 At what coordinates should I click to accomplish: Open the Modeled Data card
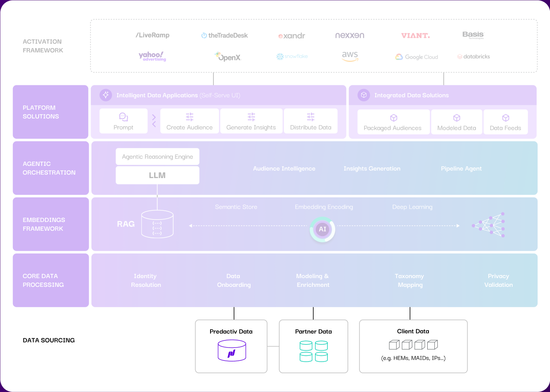[457, 122]
